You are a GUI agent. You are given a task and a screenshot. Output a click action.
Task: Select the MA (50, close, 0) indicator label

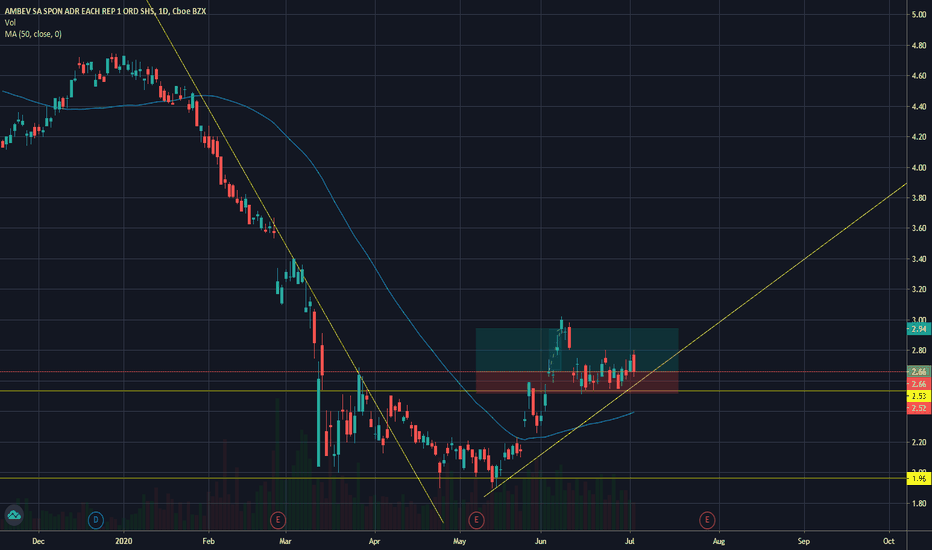tap(33, 34)
